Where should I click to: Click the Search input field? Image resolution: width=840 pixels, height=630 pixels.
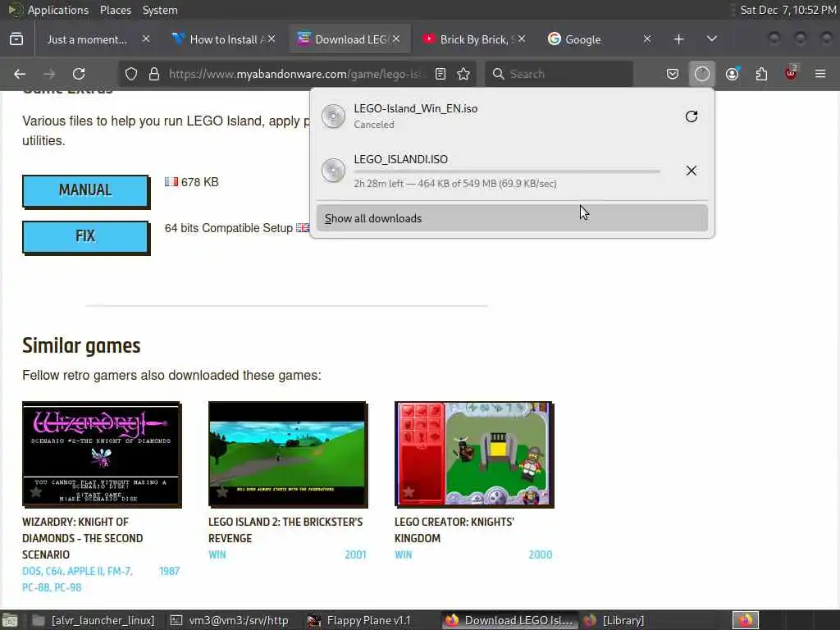click(559, 74)
